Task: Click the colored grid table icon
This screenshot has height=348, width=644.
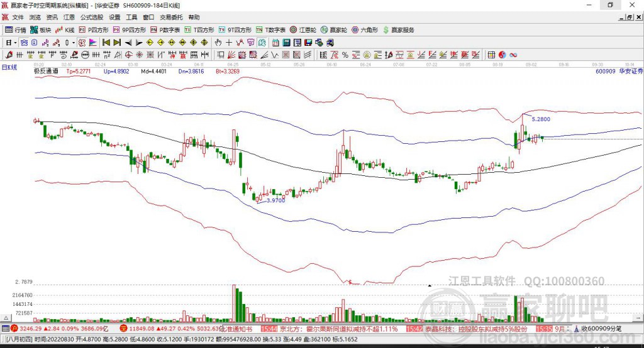Action: 491,55
